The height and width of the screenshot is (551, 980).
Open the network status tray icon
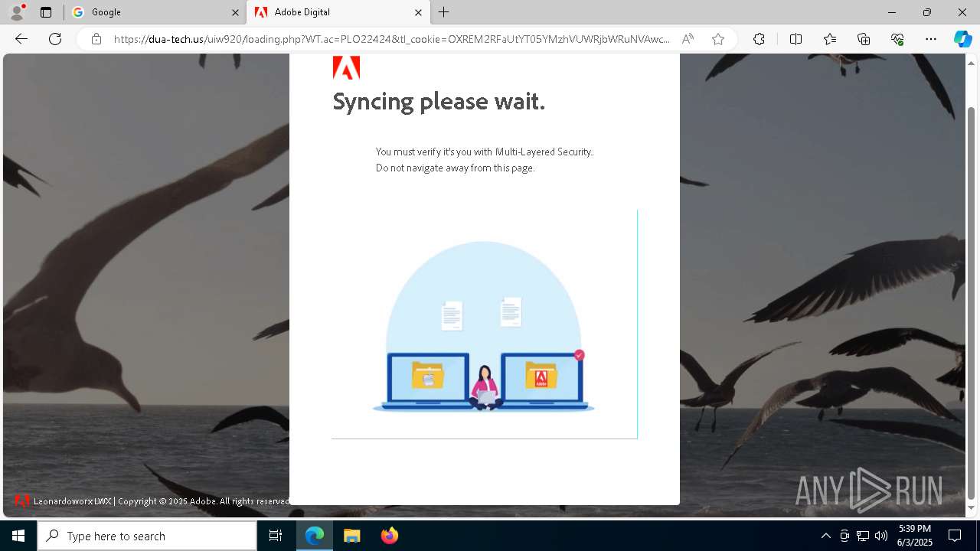pyautogui.click(x=863, y=536)
